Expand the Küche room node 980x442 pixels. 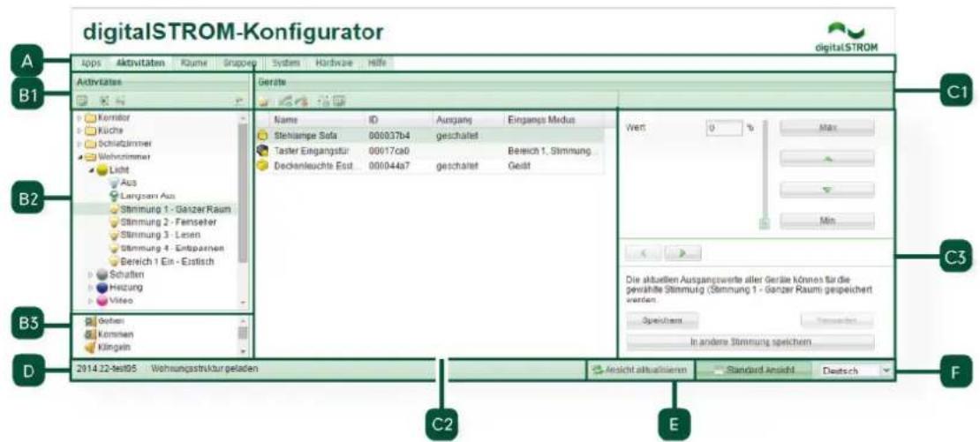tap(79, 131)
